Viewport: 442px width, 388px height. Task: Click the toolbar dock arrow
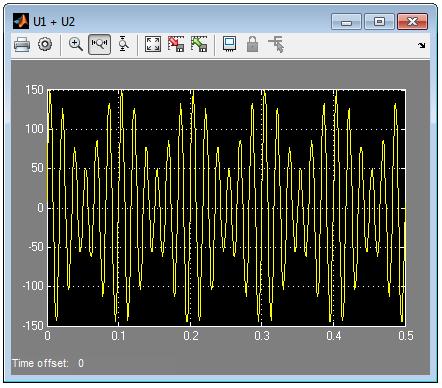point(422,46)
